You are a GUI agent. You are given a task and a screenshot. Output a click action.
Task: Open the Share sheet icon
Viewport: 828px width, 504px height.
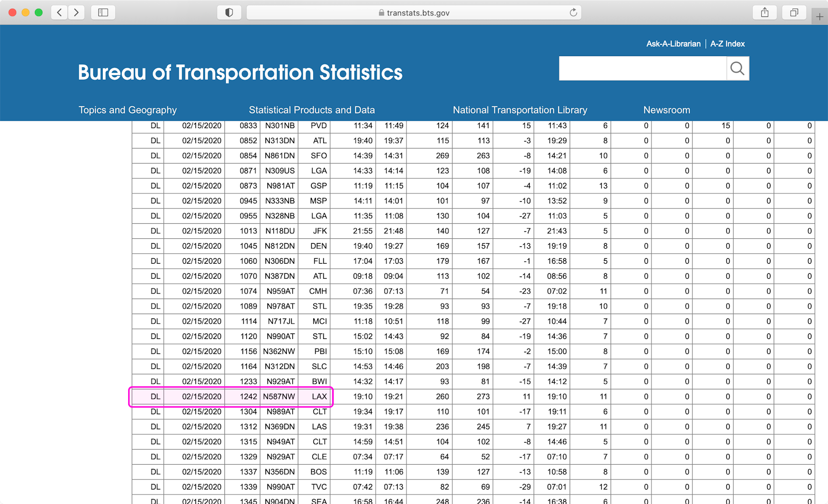(765, 12)
